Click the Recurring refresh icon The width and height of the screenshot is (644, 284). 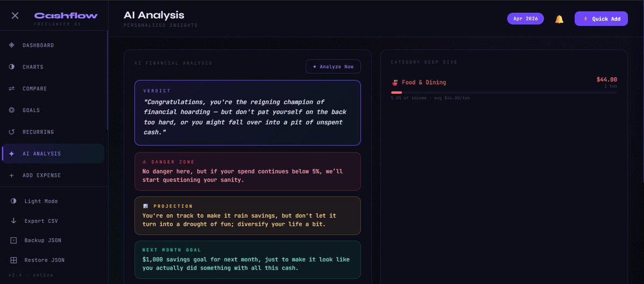tap(12, 132)
